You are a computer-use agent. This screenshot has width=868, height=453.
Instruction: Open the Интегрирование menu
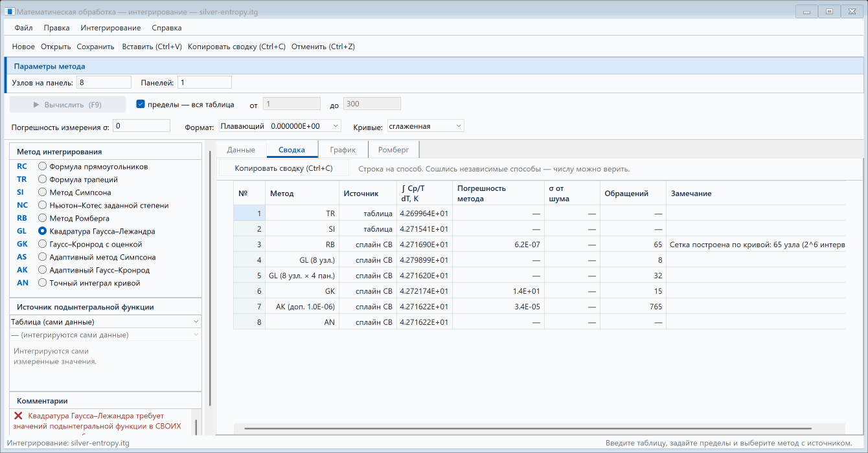(111, 28)
